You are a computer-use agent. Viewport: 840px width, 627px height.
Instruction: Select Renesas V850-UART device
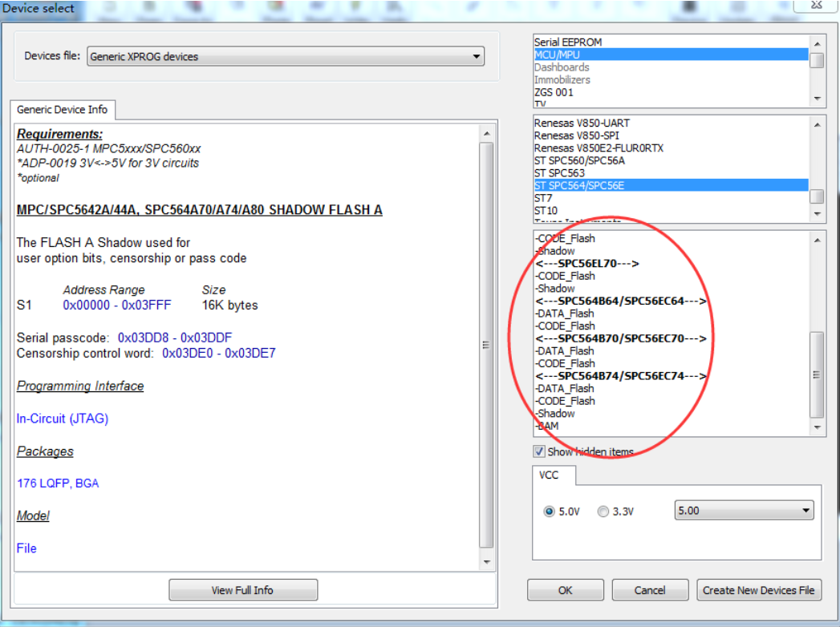pos(671,123)
